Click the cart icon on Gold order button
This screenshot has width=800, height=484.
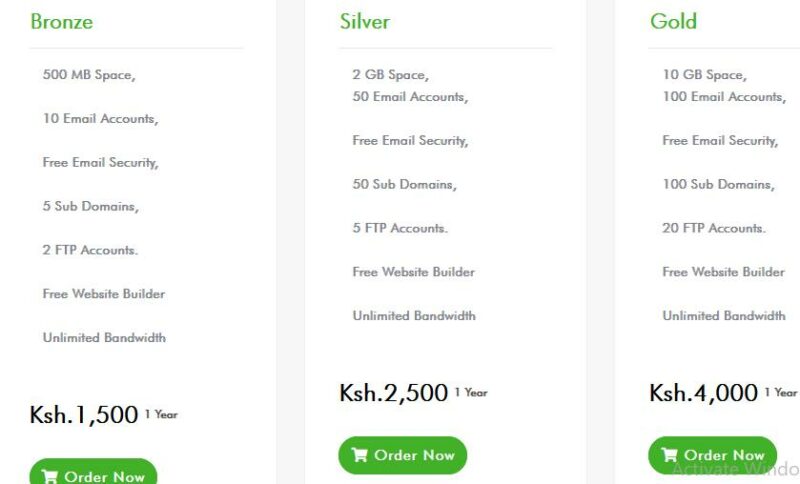coord(669,454)
